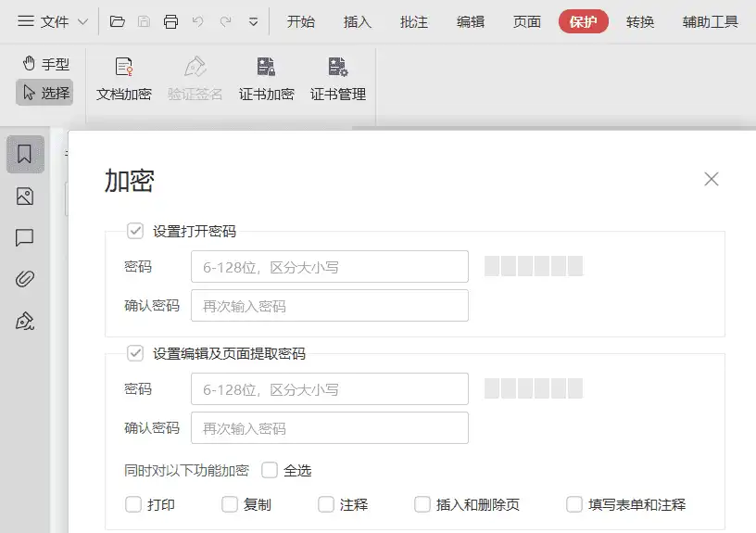Click the undo arrow icon
The width and height of the screenshot is (756, 533).
click(x=198, y=21)
